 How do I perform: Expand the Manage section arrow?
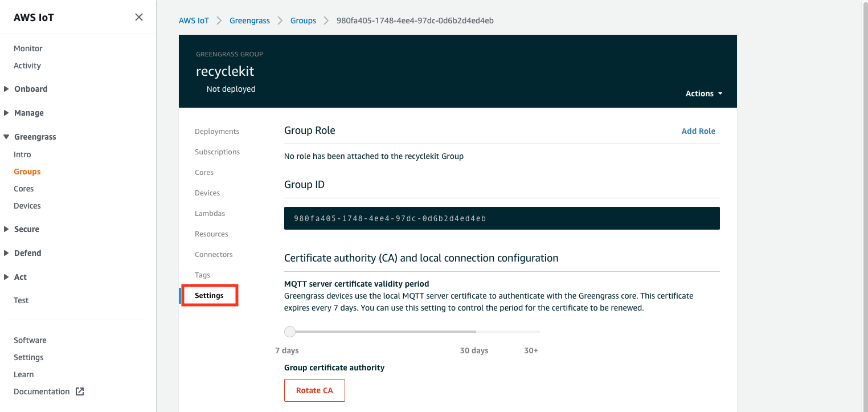coord(6,113)
